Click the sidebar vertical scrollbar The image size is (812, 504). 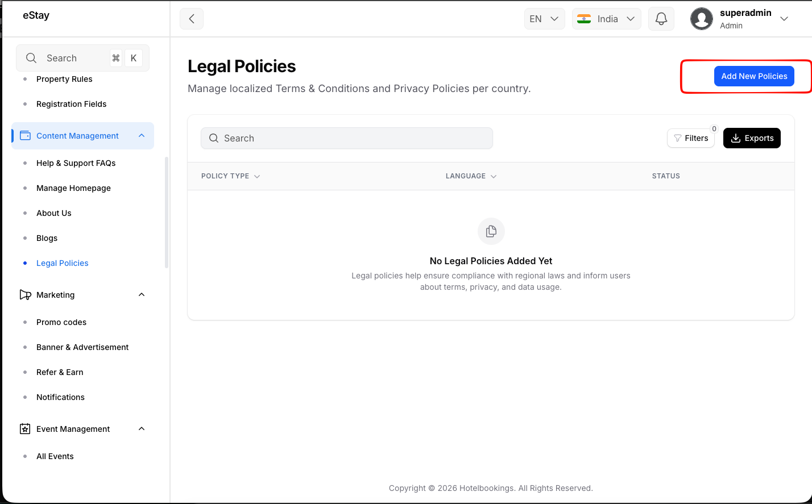[167, 212]
